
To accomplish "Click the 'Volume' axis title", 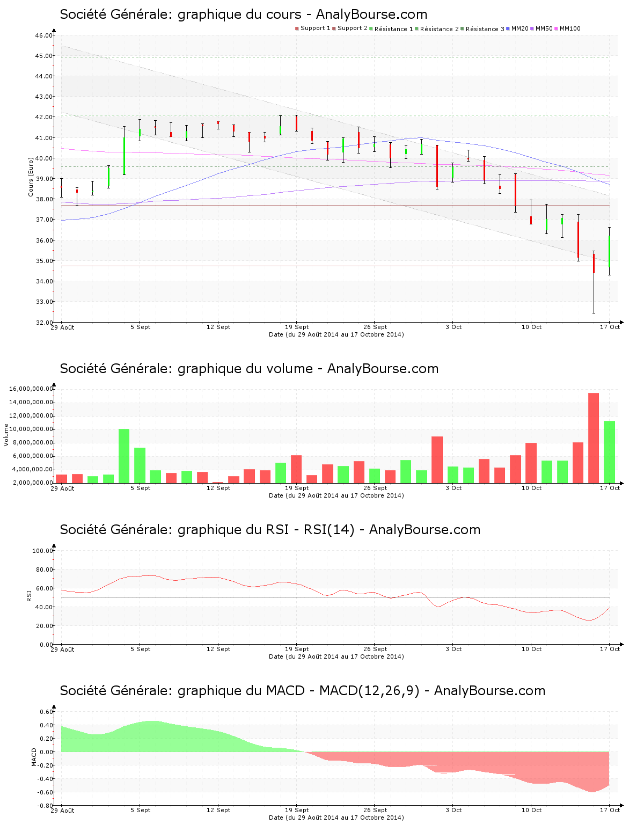I will coord(6,435).
